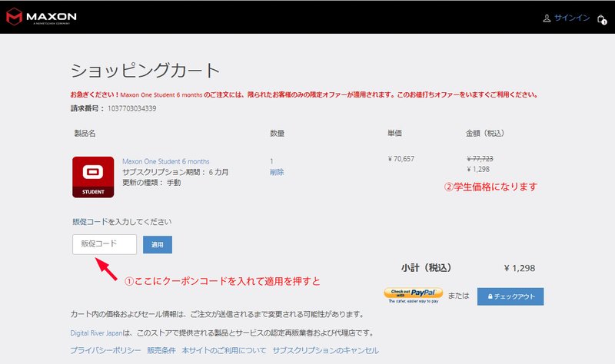
Task: Open the 本サイトのご利用について link
Action: pos(224,350)
